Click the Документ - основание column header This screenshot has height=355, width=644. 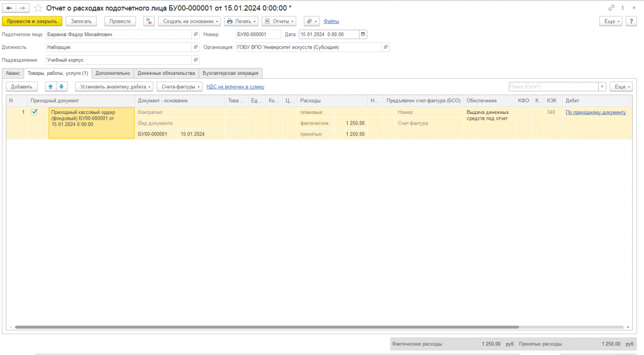coord(180,101)
